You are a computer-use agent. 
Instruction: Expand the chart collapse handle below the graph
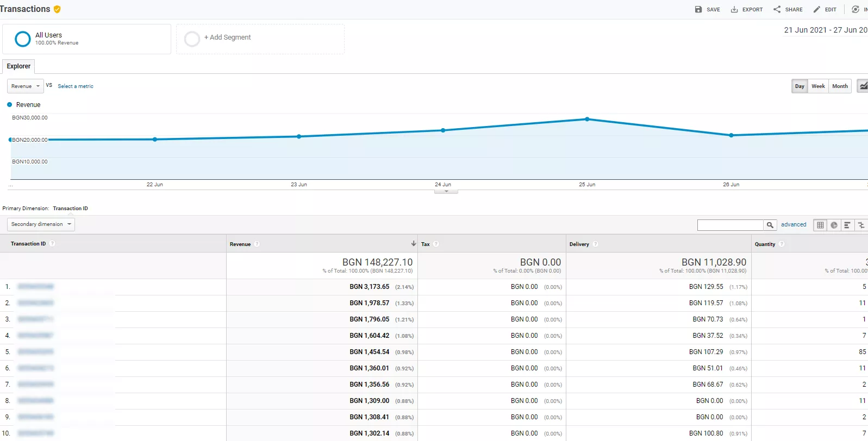point(446,191)
